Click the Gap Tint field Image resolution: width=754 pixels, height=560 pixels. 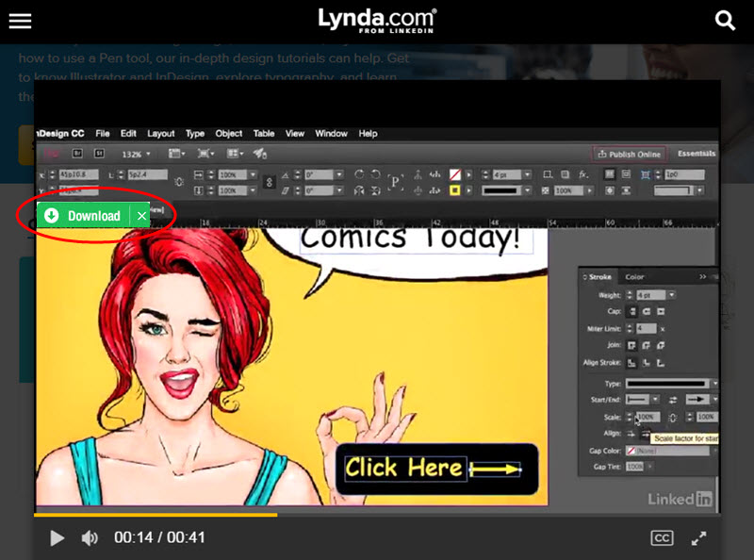(x=634, y=467)
